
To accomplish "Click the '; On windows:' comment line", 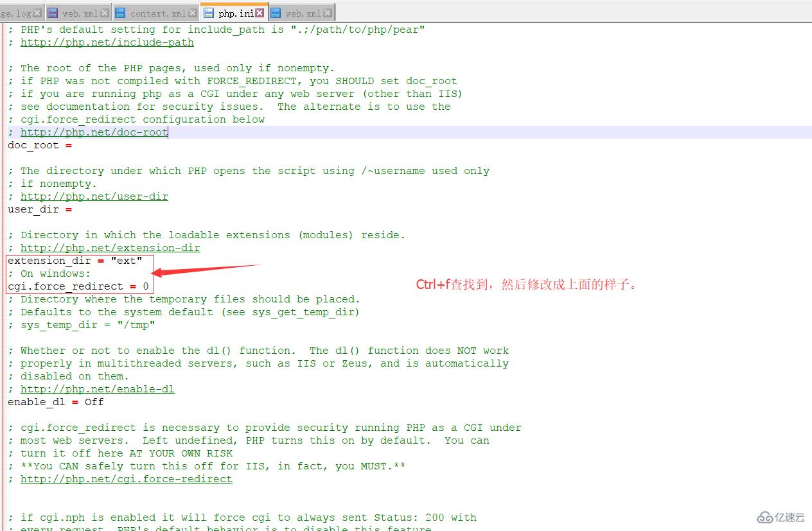I will pyautogui.click(x=49, y=274).
